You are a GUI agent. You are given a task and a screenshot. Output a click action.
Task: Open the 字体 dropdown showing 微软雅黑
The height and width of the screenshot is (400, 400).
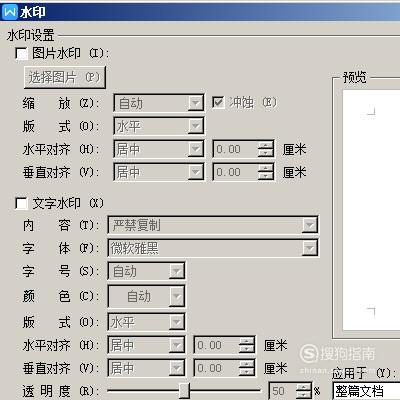click(213, 248)
